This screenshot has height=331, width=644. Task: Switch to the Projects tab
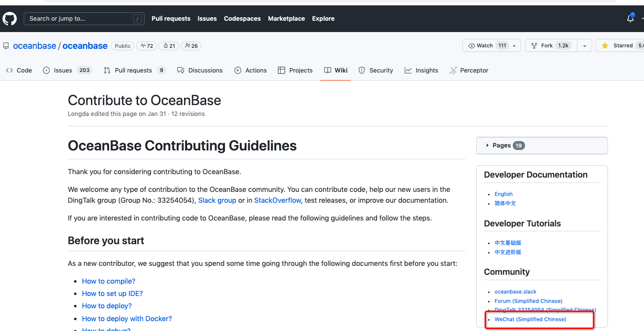pos(295,71)
